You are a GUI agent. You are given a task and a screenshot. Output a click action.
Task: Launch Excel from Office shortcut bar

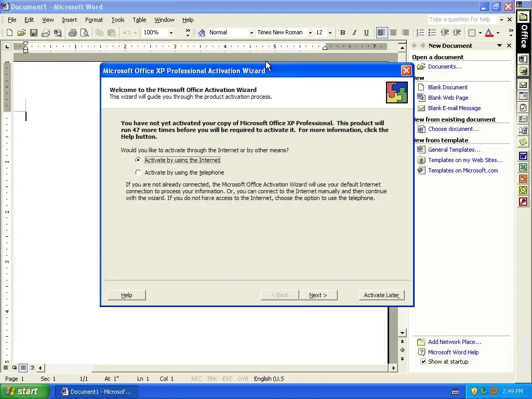523,167
